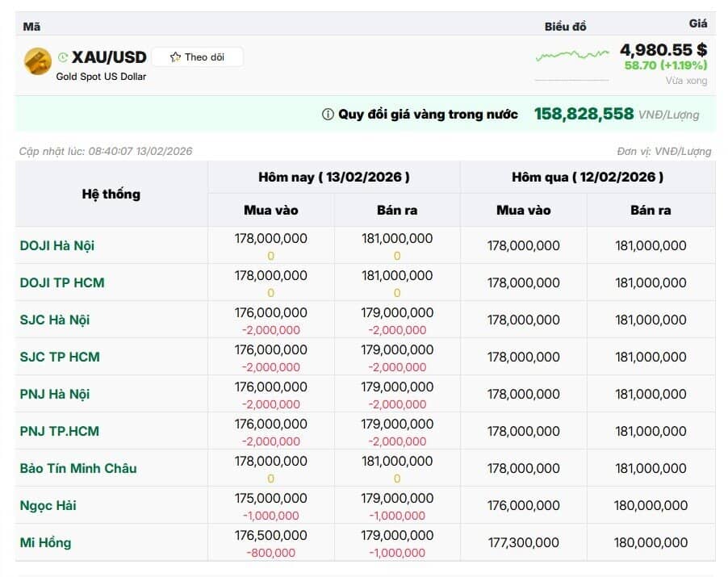Image resolution: width=728 pixels, height=577 pixels.
Task: Click Gold Spot US Dollar subtitle
Action: pos(101,77)
